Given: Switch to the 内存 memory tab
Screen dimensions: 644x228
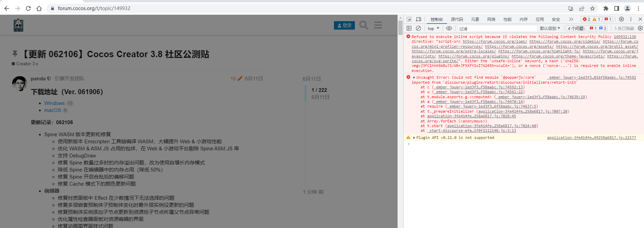Looking at the screenshot, I should point(523,20).
